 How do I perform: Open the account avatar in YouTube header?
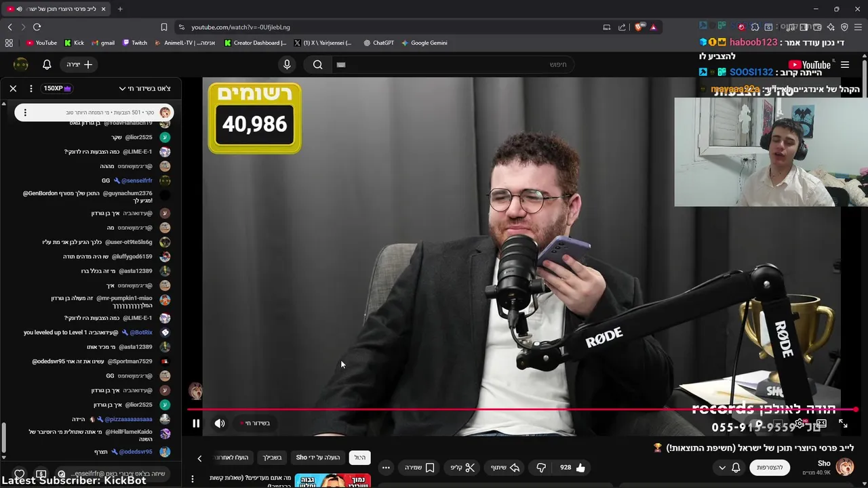(x=21, y=64)
